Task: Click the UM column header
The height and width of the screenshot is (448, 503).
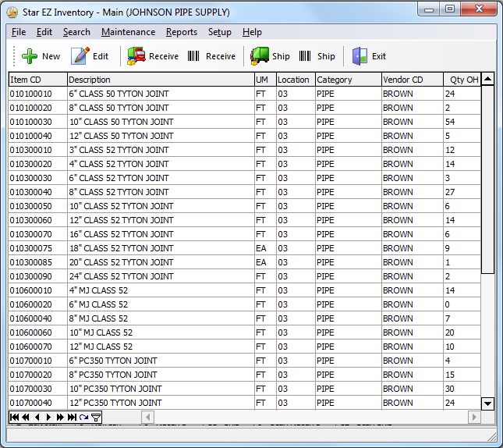Action: click(266, 80)
